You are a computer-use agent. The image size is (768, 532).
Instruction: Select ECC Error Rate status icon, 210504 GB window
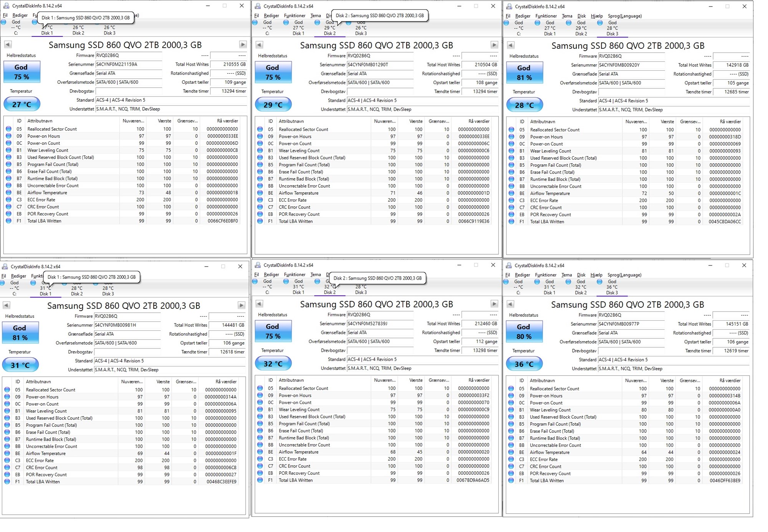(x=260, y=200)
